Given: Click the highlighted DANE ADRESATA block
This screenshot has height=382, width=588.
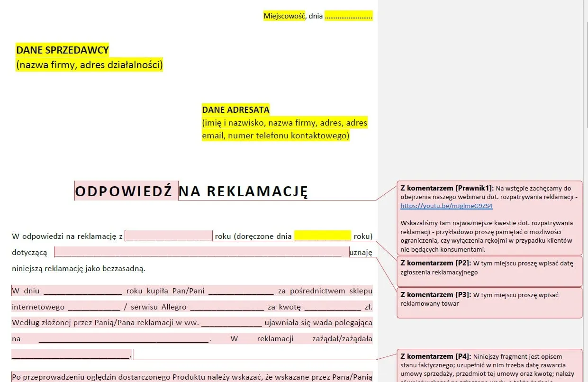Looking at the screenshot, I should (x=283, y=122).
